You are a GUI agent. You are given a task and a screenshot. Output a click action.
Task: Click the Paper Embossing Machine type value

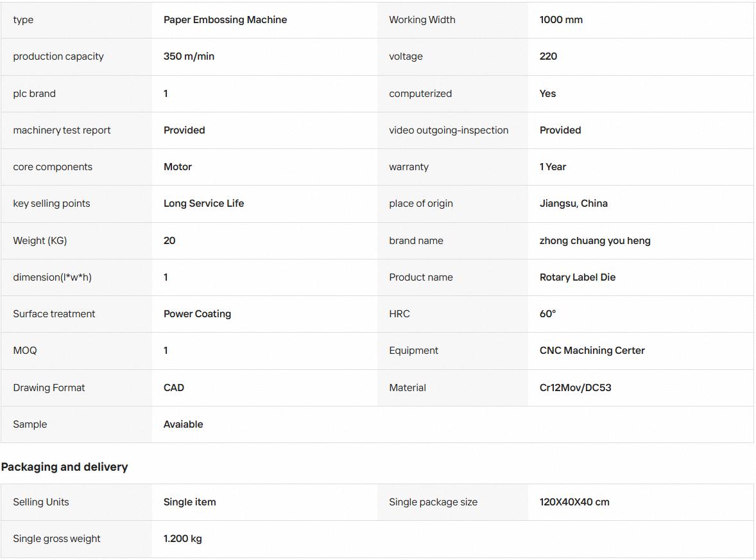tap(225, 20)
